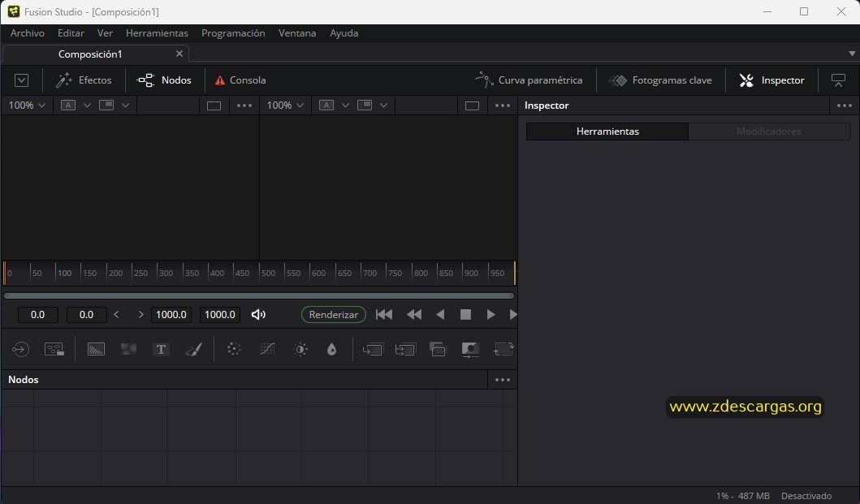Toggle the Consola panel

(x=240, y=80)
